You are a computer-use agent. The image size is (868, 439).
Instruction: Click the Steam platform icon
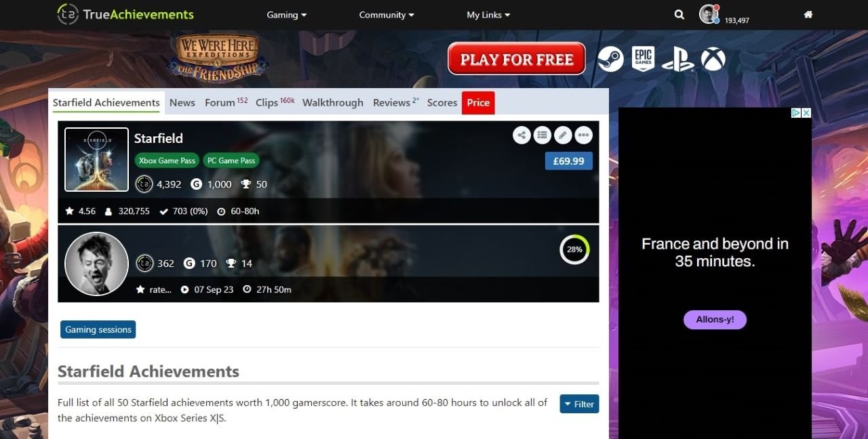click(x=610, y=59)
